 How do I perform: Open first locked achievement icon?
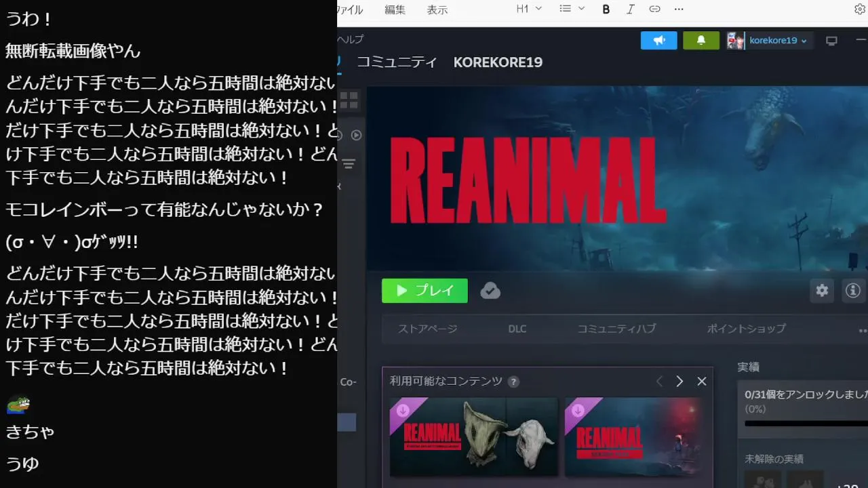[x=763, y=480]
